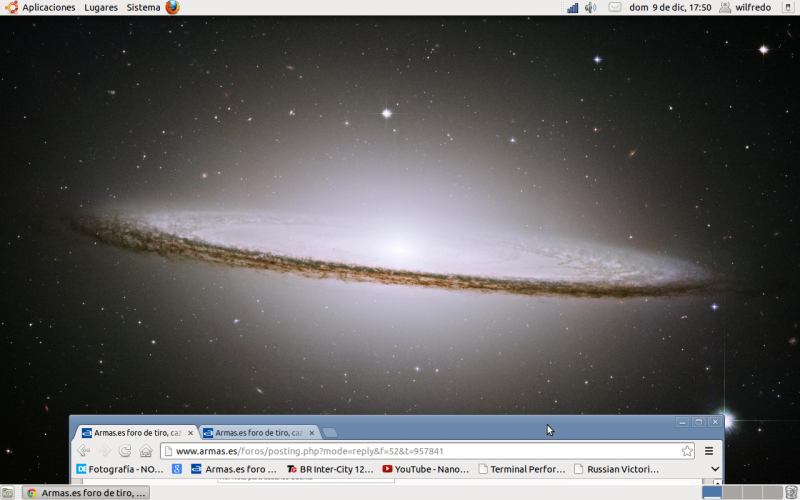800x500 pixels.
Task: Open the Aplicaciones menu
Action: point(40,7)
